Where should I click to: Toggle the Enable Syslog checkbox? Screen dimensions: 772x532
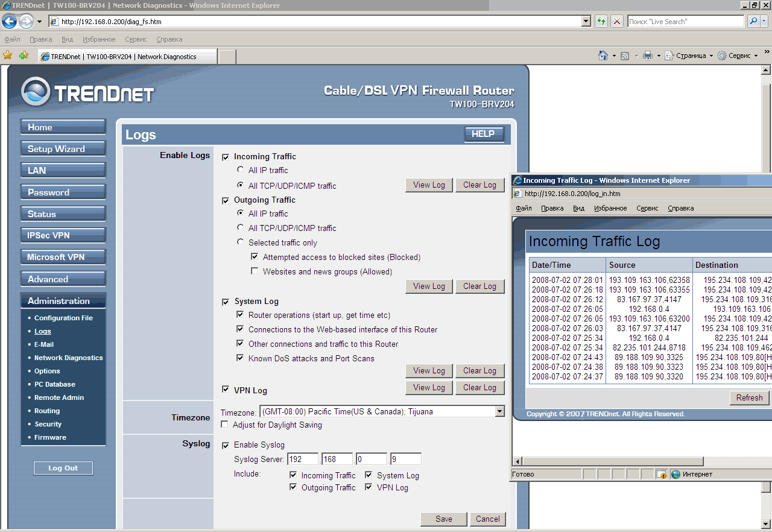click(226, 445)
